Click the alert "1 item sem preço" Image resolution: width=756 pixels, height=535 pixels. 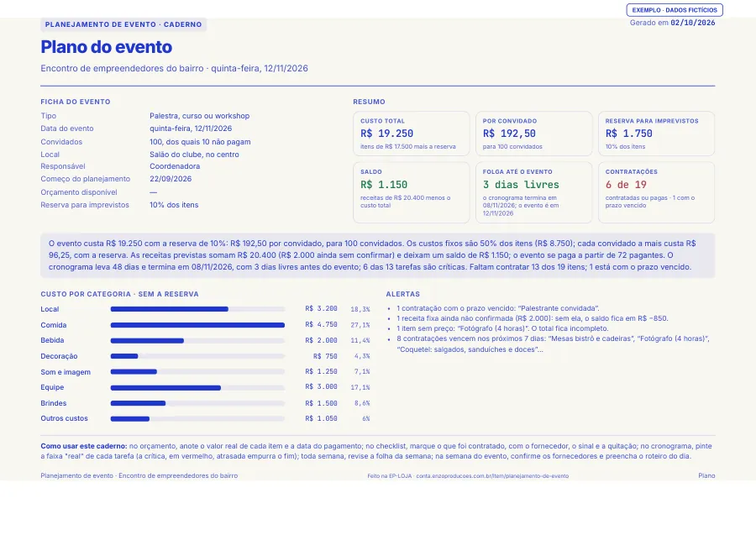click(503, 328)
